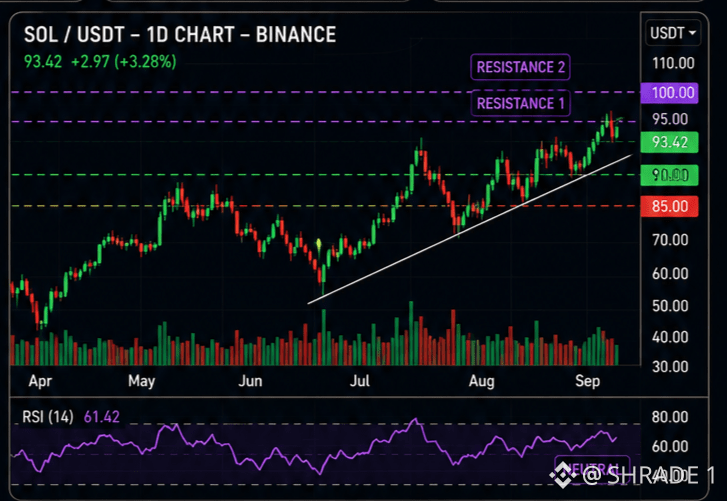This screenshot has width=727, height=501.
Task: Click the 110.00 price axis label
Action: tap(673, 63)
